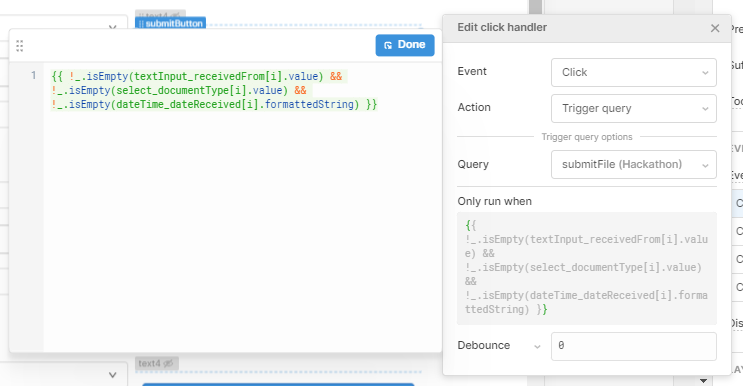Click line 1 in the code editor gutter

click(33, 75)
